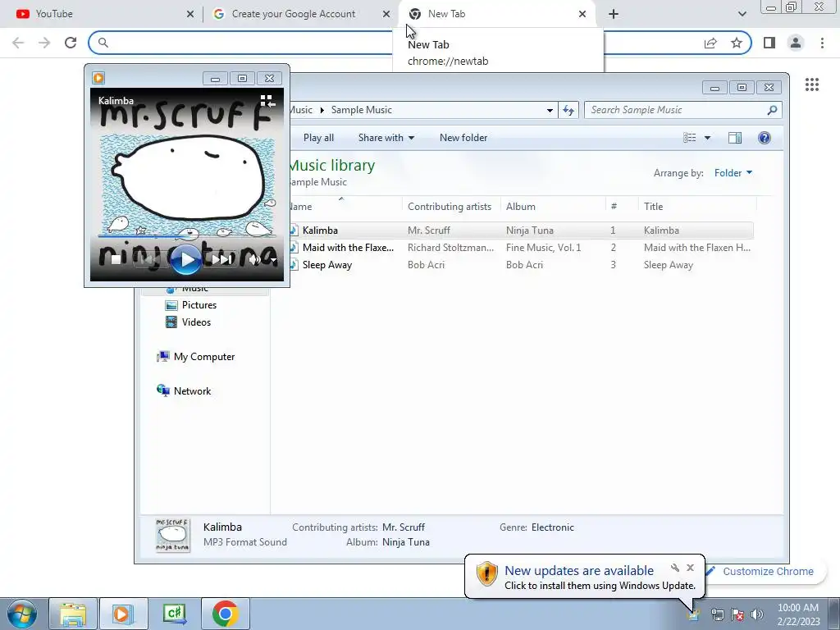Open Windows Explorer from the taskbar

(73, 614)
